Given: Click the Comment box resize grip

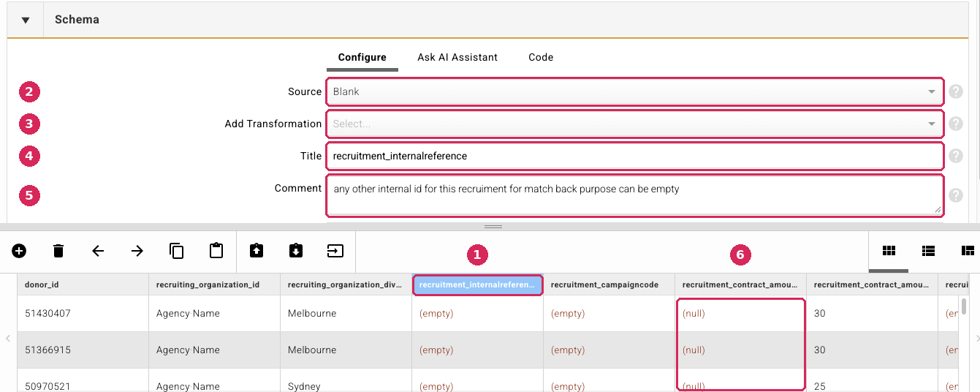Looking at the screenshot, I should [x=938, y=210].
